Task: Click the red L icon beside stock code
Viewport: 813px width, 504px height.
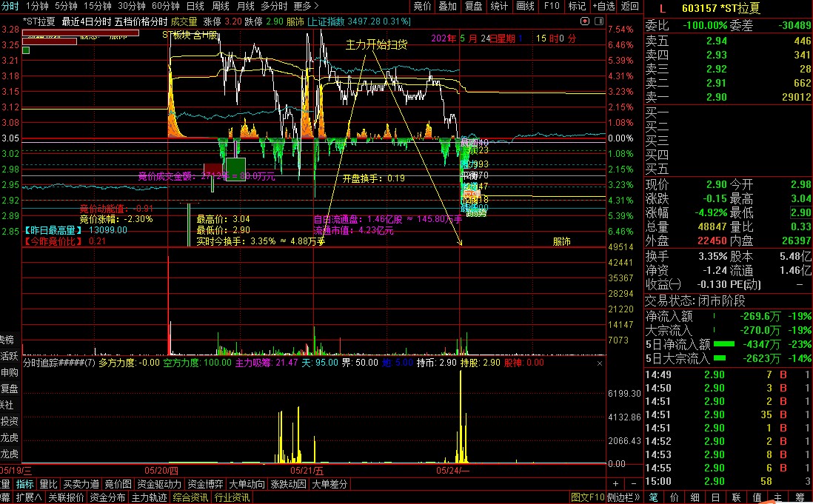Action: coord(662,9)
